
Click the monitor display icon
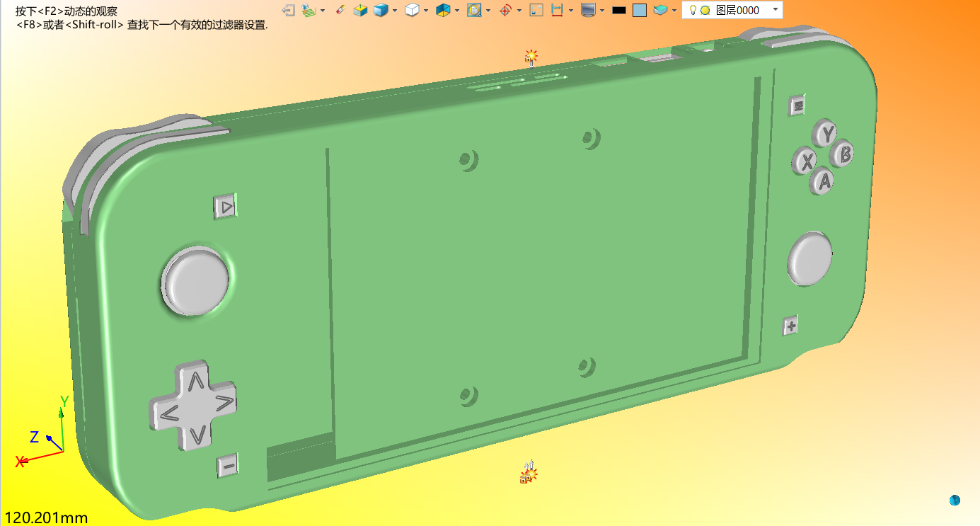click(x=588, y=10)
